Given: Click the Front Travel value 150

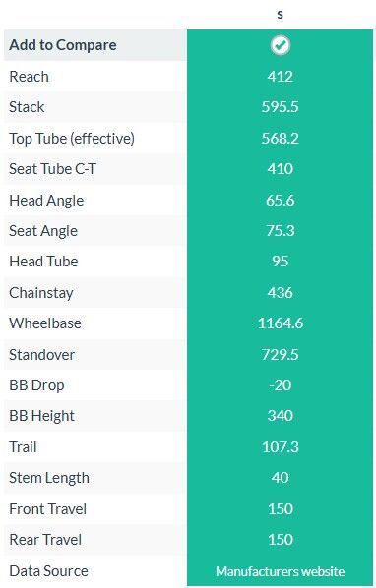Looking at the screenshot, I should 281,509.
